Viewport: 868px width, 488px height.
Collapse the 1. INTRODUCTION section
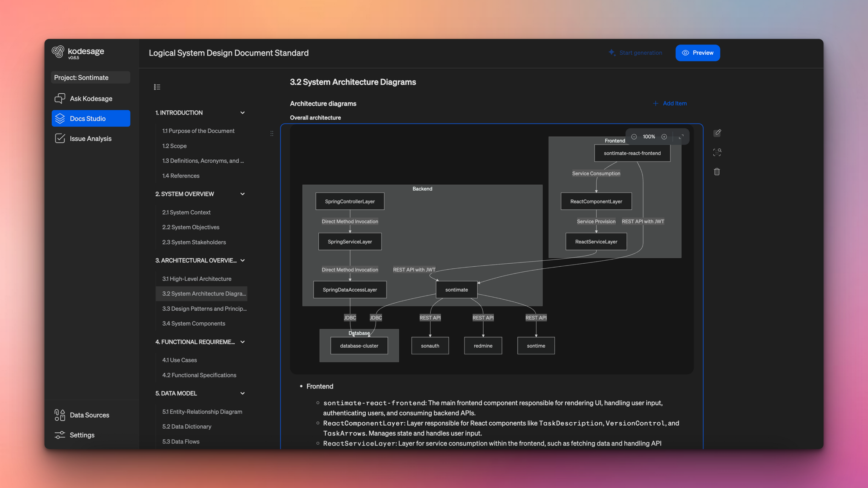242,112
